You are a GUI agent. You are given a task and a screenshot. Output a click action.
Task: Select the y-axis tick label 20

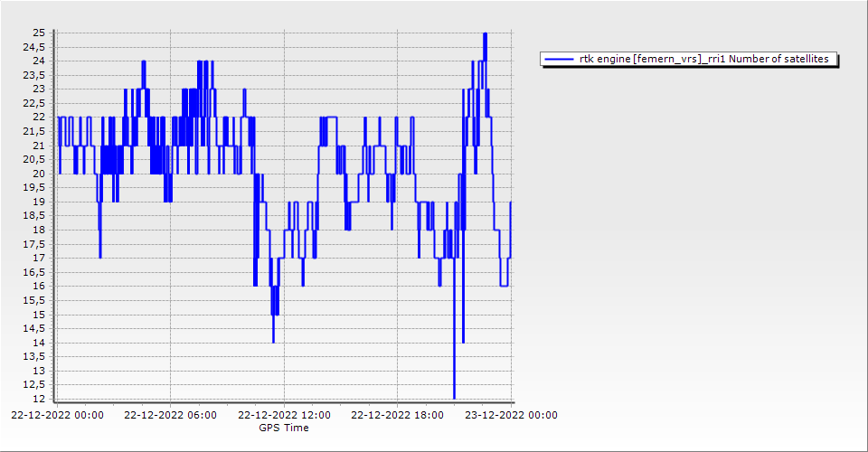click(39, 174)
